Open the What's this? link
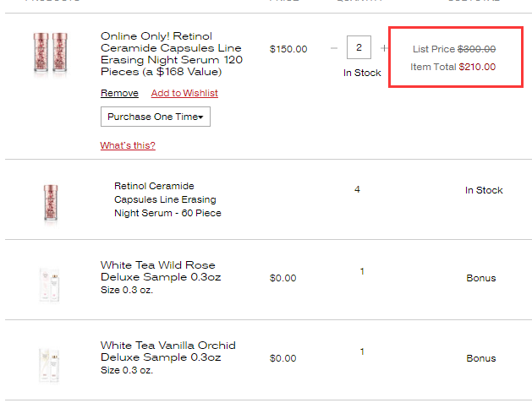Screen dimensions: 532x403 coord(128,145)
